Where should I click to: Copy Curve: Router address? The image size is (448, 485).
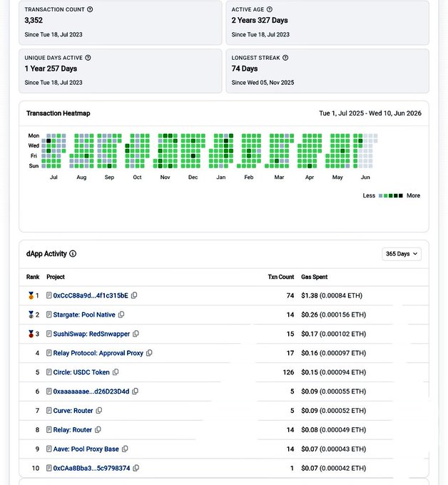(x=99, y=410)
